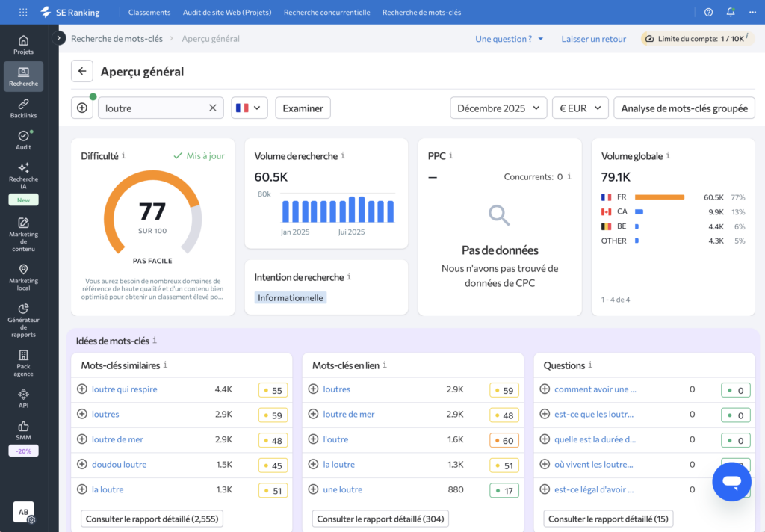The height and width of the screenshot is (532, 765).
Task: Show info for Intention de recherche
Action: 350,276
